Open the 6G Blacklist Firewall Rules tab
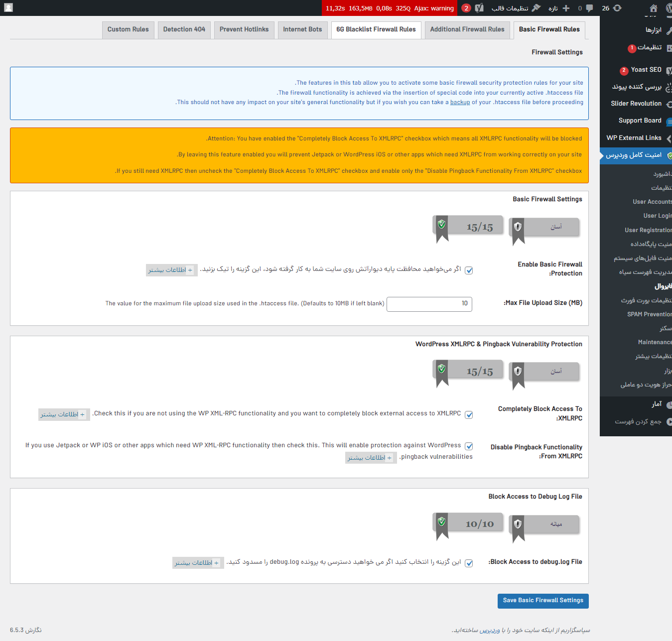The width and height of the screenshot is (672, 641). click(376, 30)
